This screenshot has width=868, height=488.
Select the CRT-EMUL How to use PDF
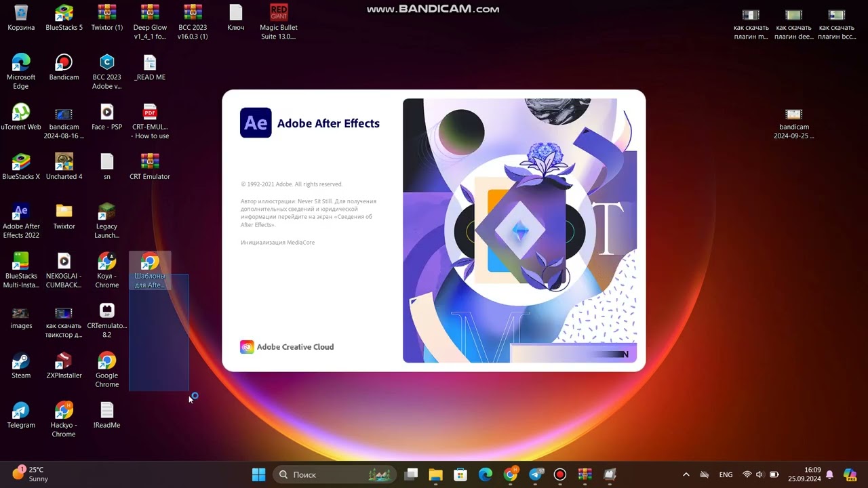pos(150,122)
